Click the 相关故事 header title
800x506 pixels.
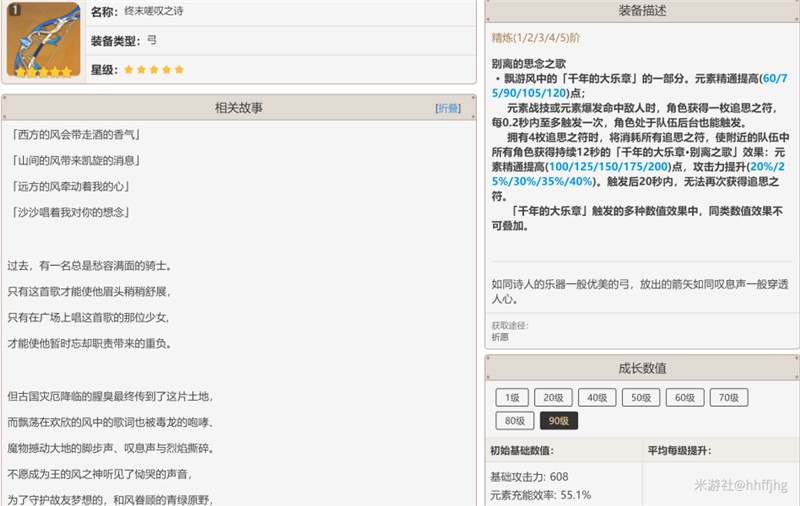tap(238, 108)
